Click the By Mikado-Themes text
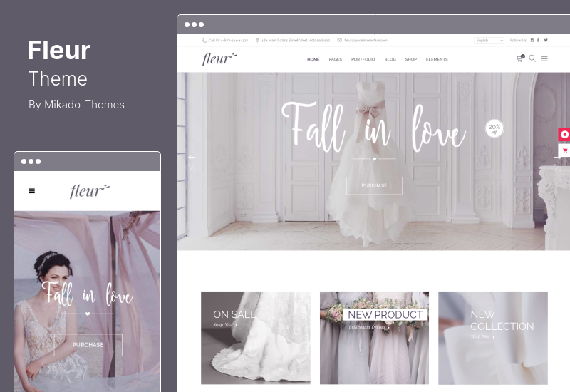 pos(76,105)
